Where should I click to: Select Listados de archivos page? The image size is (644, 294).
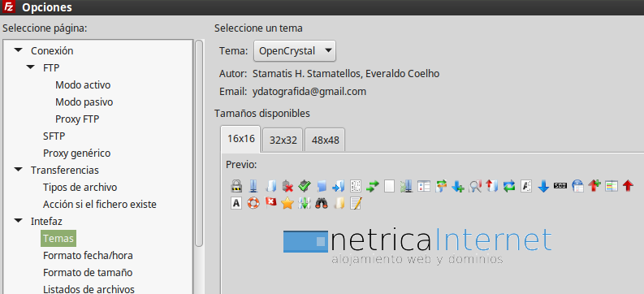pyautogui.click(x=89, y=289)
